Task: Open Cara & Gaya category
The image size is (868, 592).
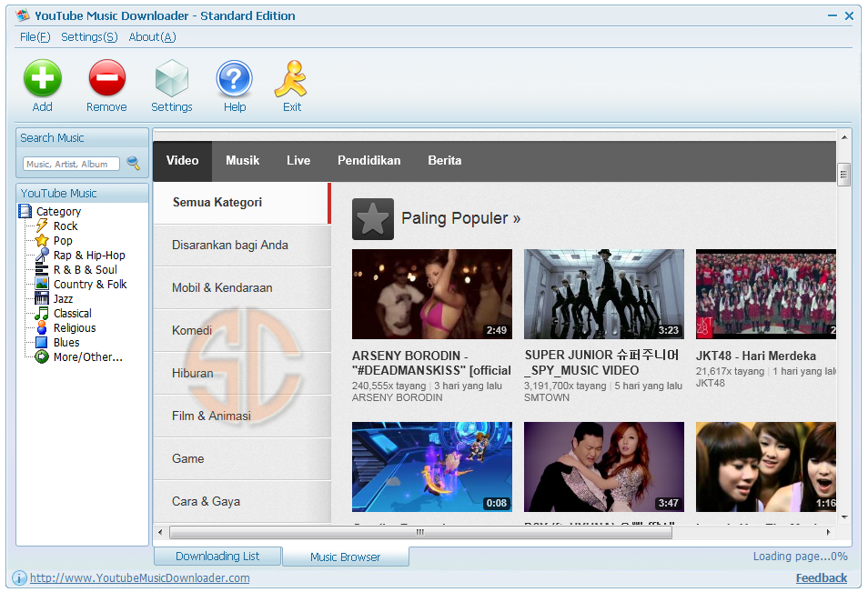Action: click(x=242, y=501)
